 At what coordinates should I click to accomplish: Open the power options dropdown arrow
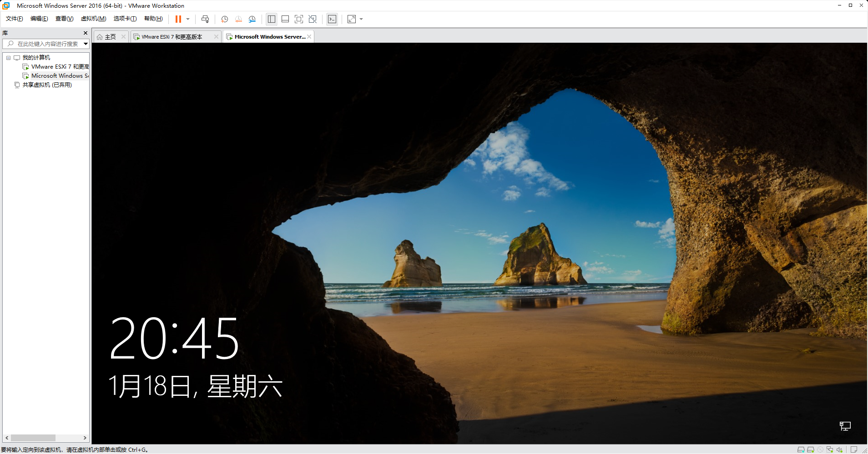point(188,19)
